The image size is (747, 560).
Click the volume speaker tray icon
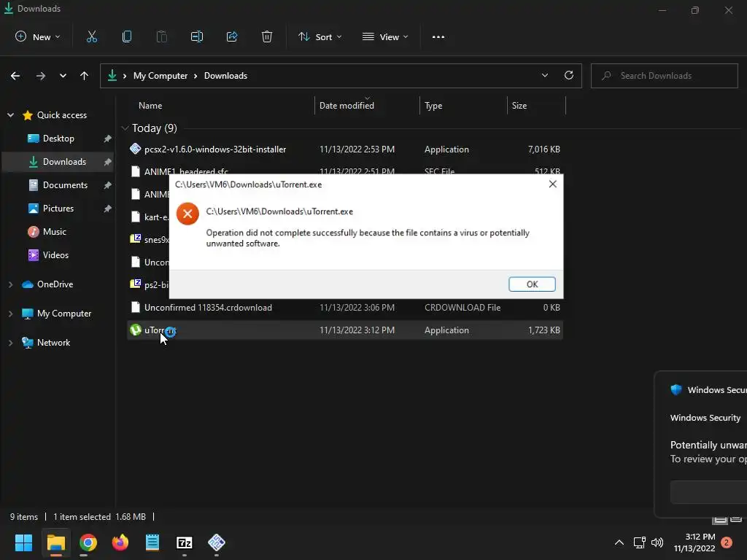657,542
